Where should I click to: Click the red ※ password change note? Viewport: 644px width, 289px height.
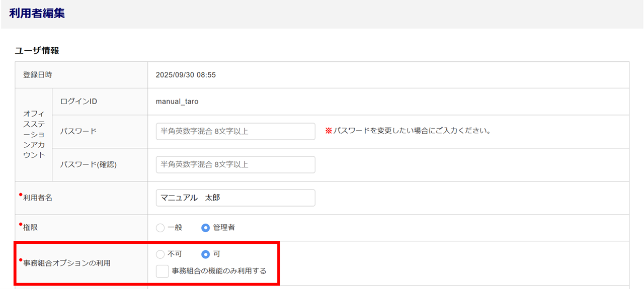(408, 131)
